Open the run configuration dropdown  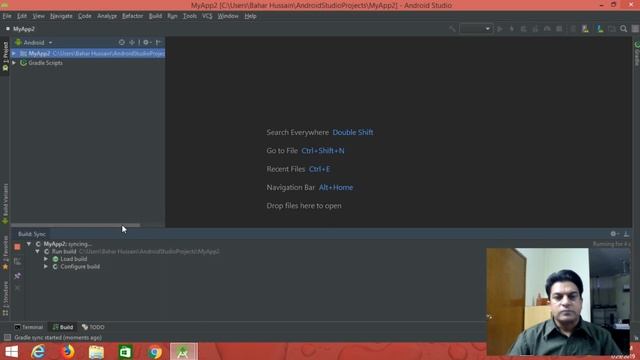[476, 29]
